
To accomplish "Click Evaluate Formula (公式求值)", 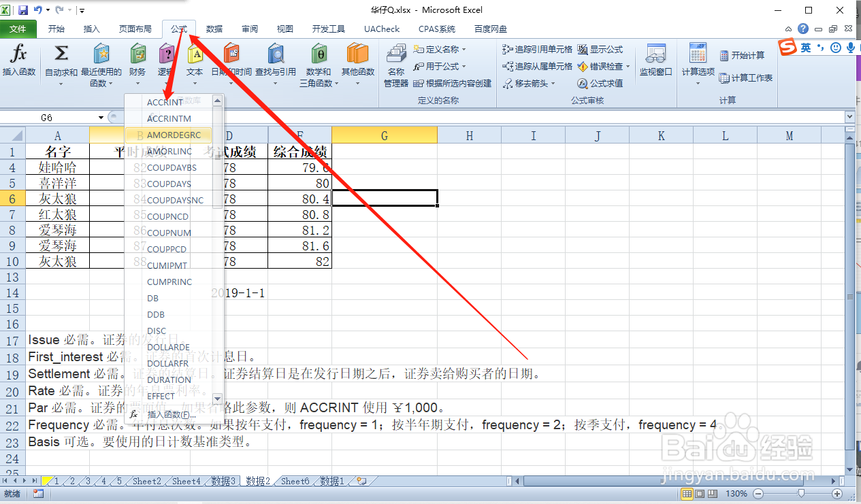I will (600, 84).
